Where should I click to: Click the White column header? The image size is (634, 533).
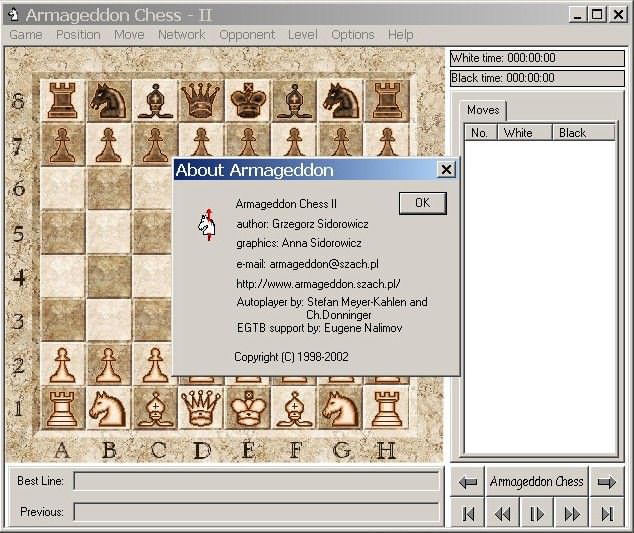(x=524, y=133)
